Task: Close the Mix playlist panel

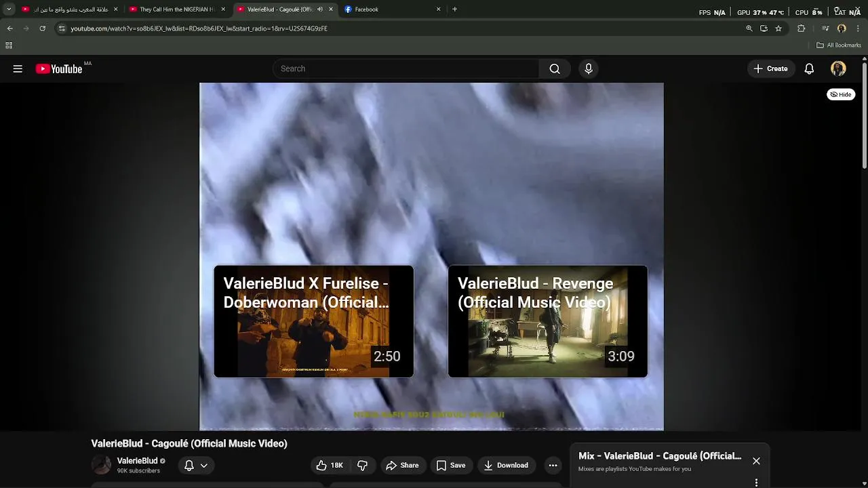Action: click(756, 461)
